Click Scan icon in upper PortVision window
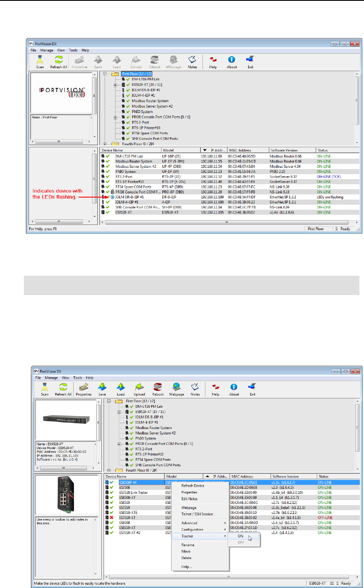 pyautogui.click(x=40, y=61)
